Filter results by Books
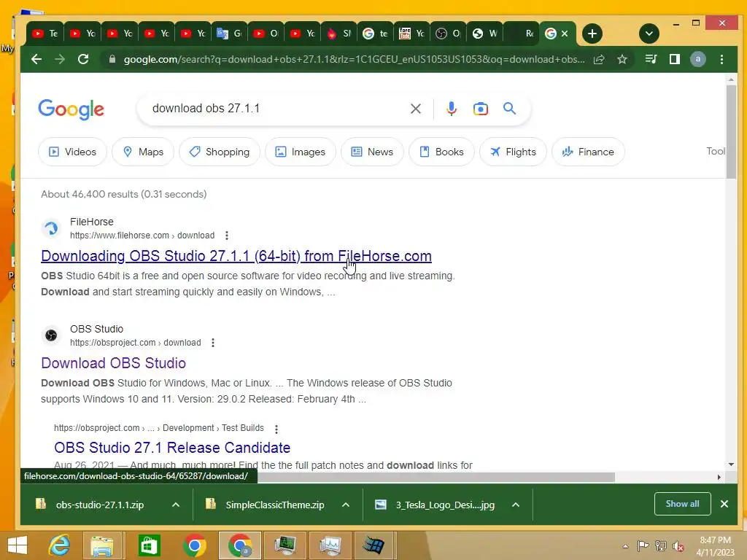This screenshot has height=560, width=747. [441, 152]
